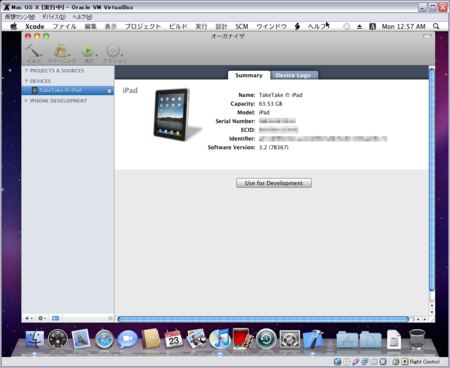Click the vertical scrollbar thumb in Organizer
This screenshot has width=450, height=368.
(432, 179)
